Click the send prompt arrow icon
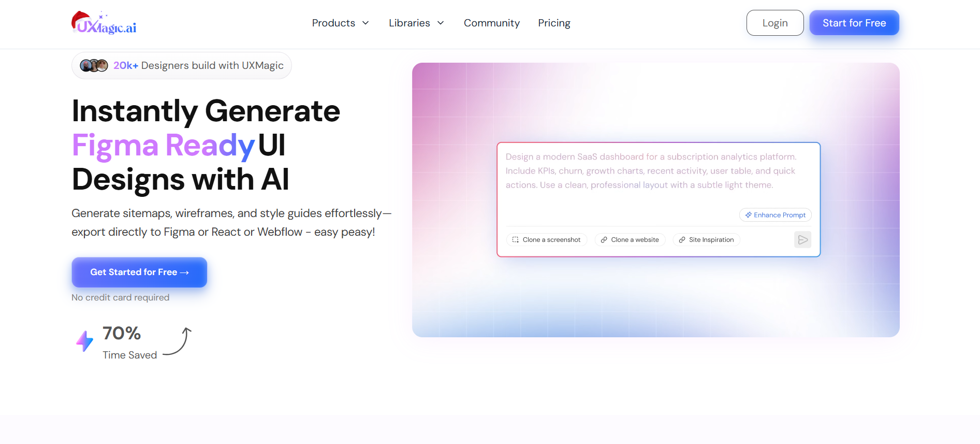This screenshot has width=980, height=444. pos(802,239)
